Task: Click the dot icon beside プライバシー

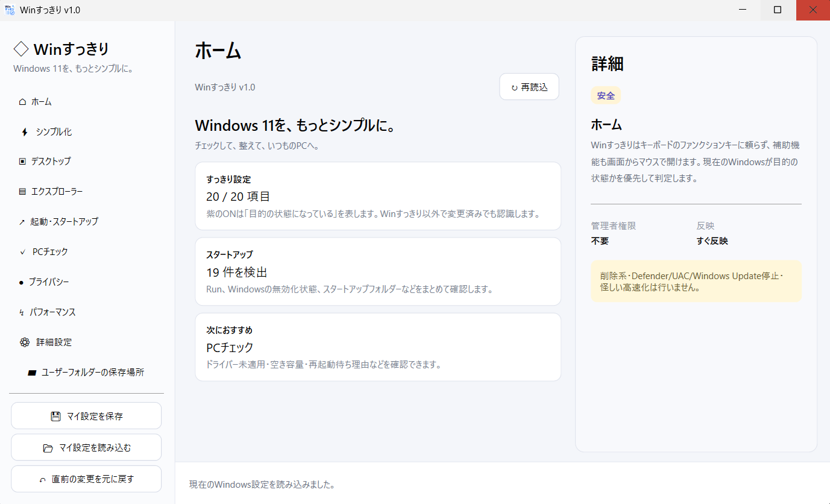Action: point(21,282)
